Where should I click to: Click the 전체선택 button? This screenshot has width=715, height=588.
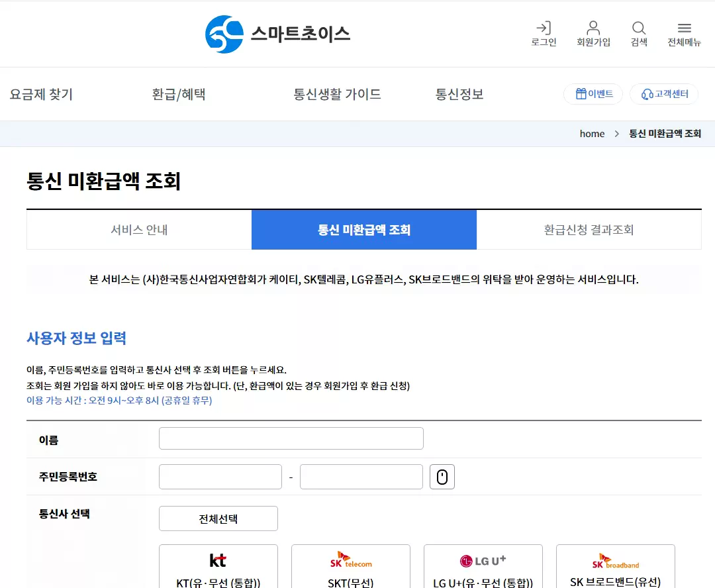(218, 518)
